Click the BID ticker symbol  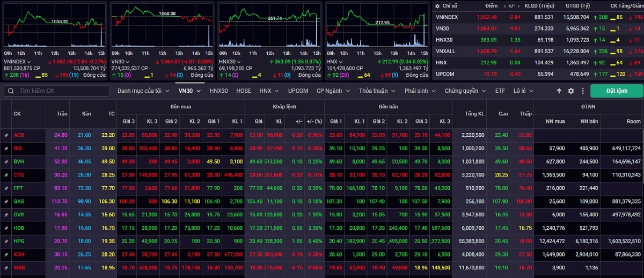click(x=18, y=148)
